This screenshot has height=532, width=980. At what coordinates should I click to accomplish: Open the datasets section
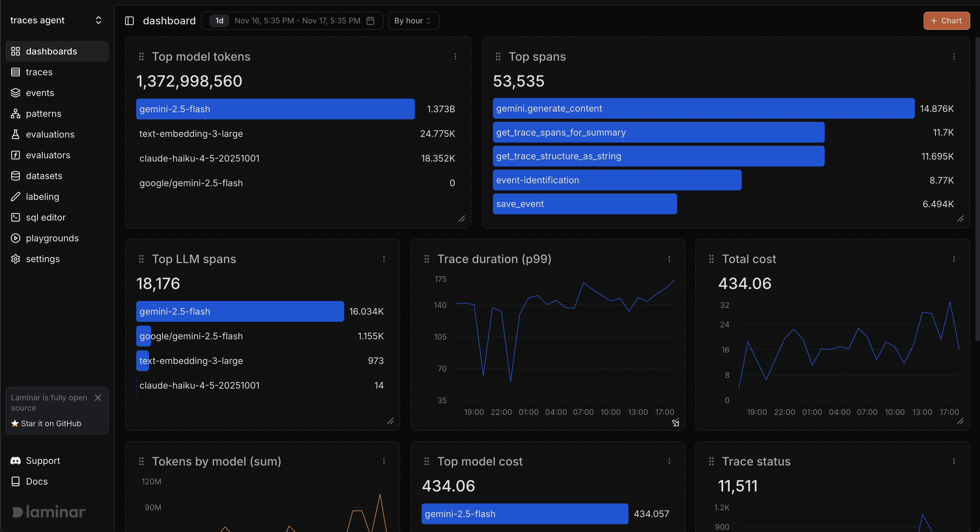click(44, 175)
